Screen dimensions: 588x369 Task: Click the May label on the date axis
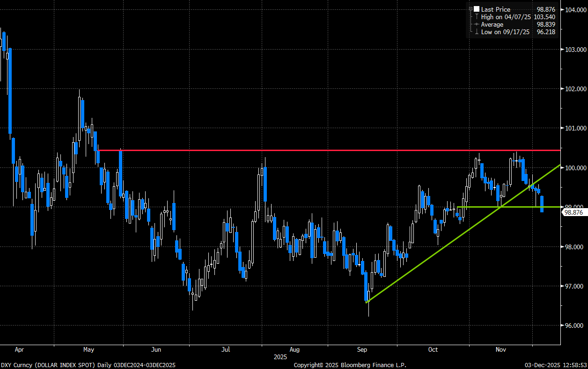coord(88,349)
